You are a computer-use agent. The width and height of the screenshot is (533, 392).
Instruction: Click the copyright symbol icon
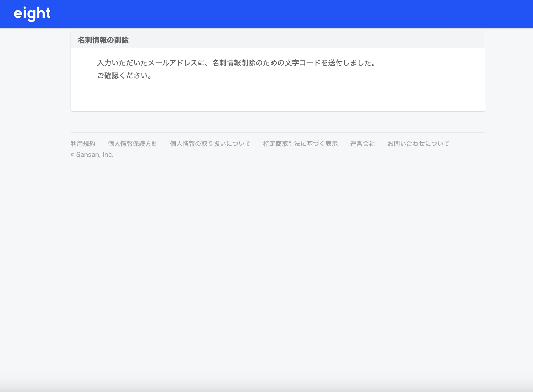[x=72, y=154]
